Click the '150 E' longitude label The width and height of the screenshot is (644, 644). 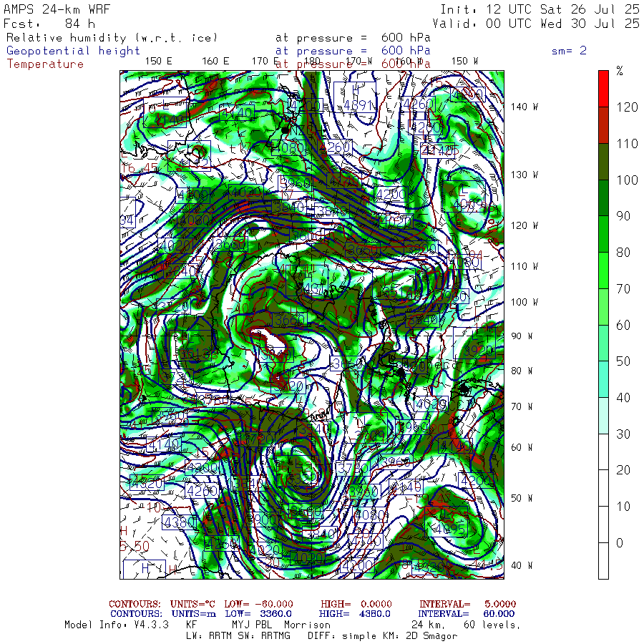point(159,62)
